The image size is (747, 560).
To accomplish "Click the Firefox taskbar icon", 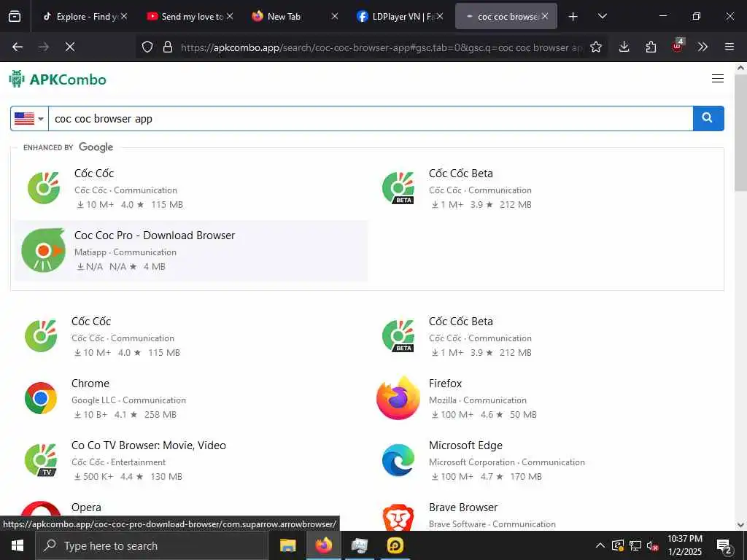I will (x=323, y=545).
